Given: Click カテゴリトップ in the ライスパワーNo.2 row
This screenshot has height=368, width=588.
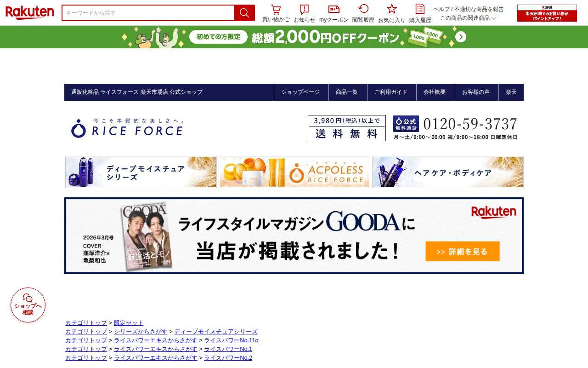Looking at the screenshot, I should 86,358.
